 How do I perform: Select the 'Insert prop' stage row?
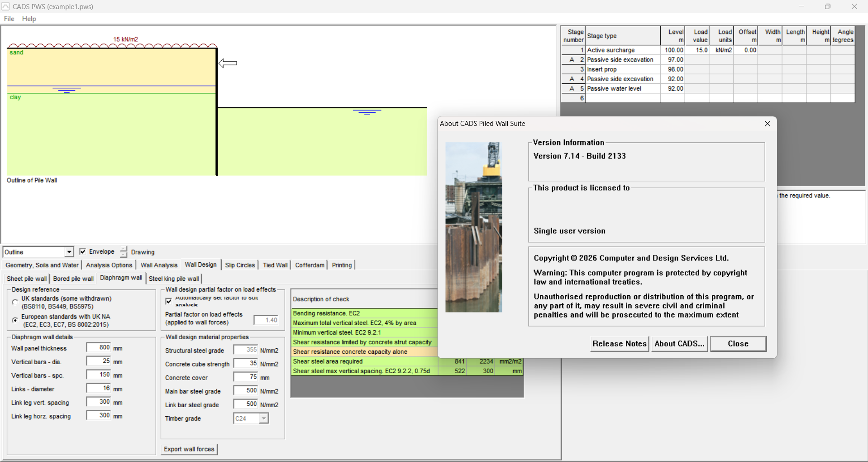point(708,69)
